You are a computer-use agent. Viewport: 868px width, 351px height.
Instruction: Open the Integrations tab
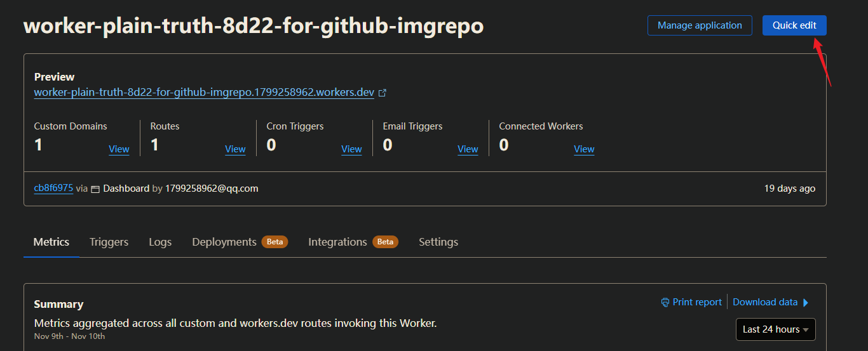337,242
